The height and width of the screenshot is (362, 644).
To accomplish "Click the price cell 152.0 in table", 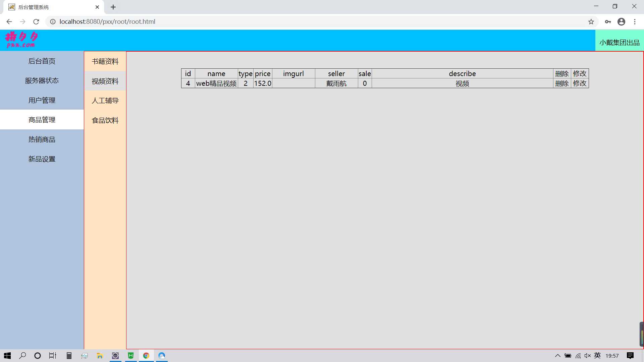I will coord(263,83).
